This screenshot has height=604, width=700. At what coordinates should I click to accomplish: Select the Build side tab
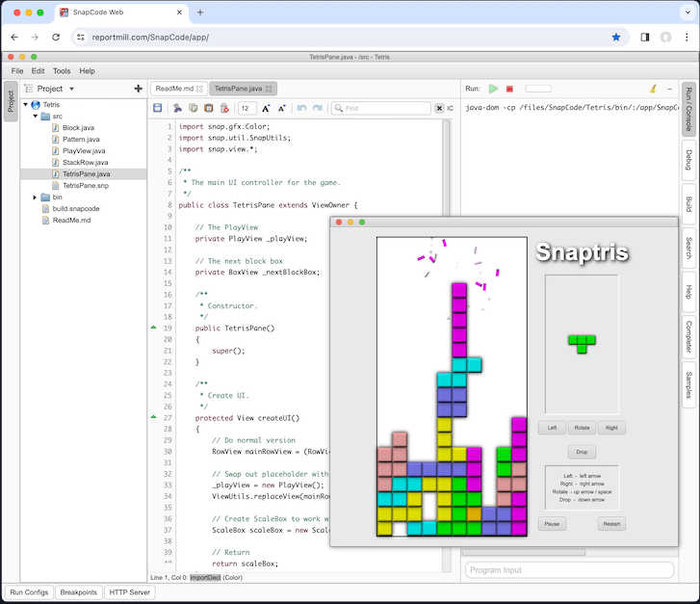coord(688,204)
